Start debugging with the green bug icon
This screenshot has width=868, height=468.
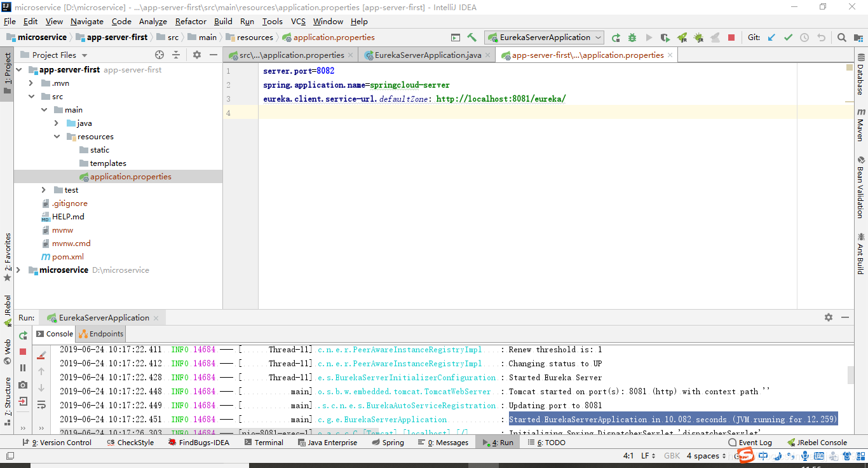(x=632, y=38)
